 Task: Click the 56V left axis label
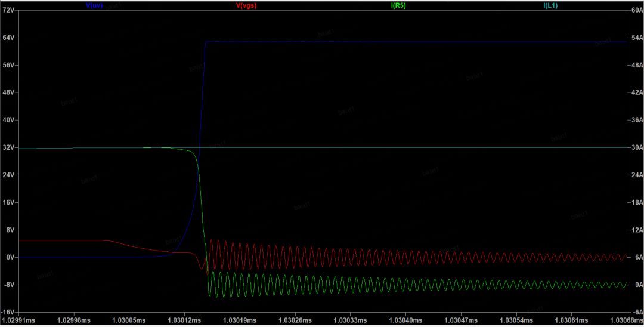coord(8,65)
